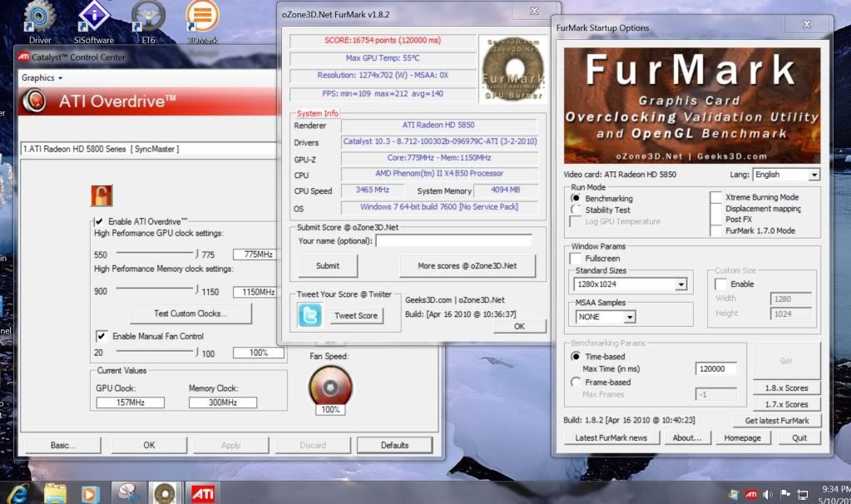Click OK in FurMark score window
This screenshot has width=851, height=504.
[x=519, y=326]
